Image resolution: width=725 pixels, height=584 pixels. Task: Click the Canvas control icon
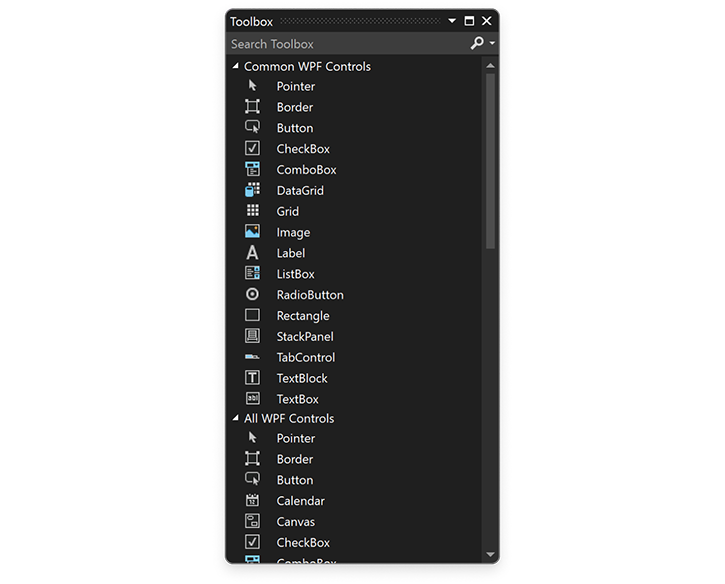click(252, 521)
